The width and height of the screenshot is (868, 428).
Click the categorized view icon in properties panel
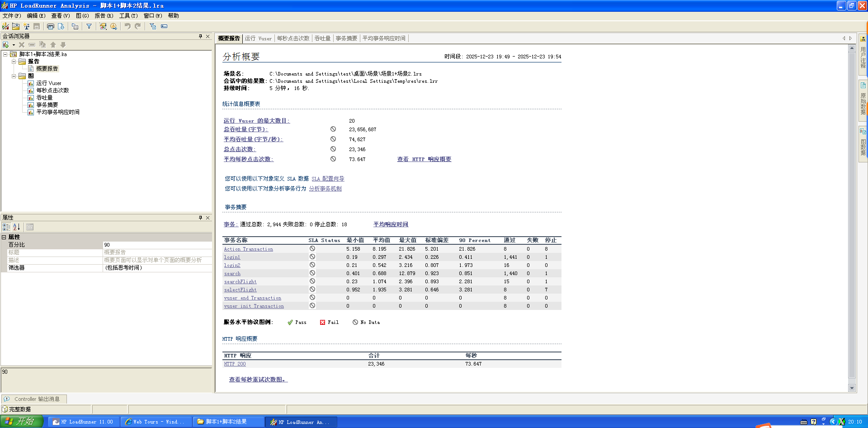pyautogui.click(x=6, y=227)
